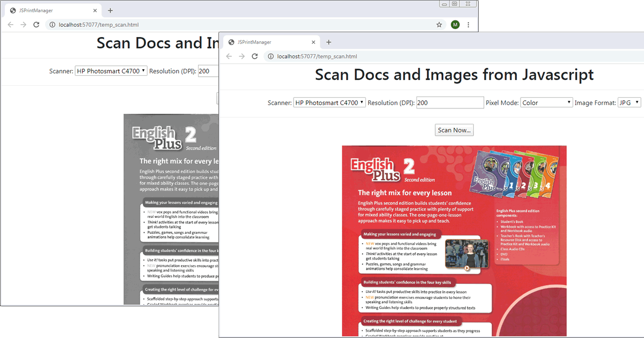The image size is (644, 338).
Task: Click the browser back navigation arrow
Action: click(x=229, y=56)
